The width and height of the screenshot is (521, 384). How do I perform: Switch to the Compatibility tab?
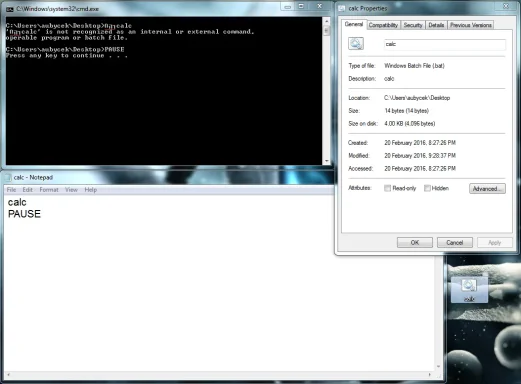[x=383, y=25]
